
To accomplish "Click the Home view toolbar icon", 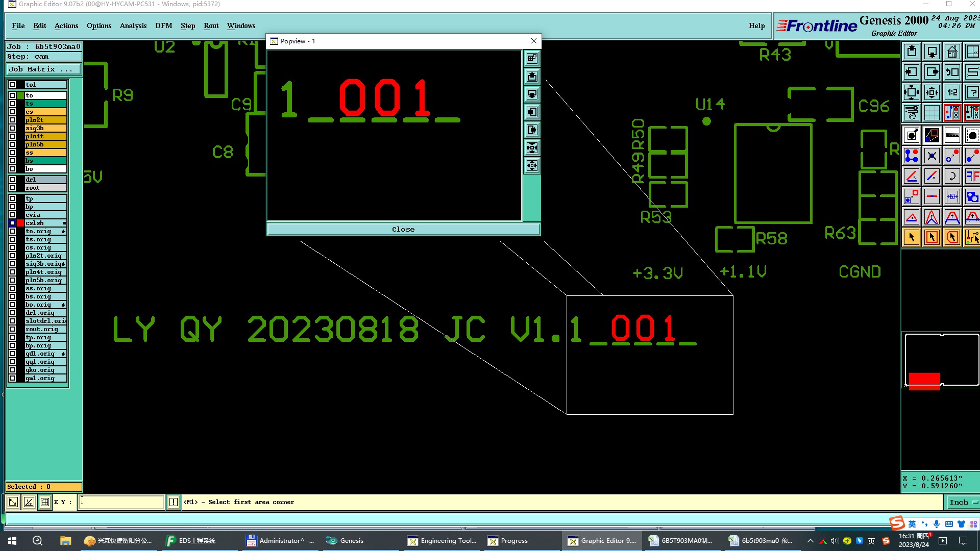I will click(x=952, y=52).
